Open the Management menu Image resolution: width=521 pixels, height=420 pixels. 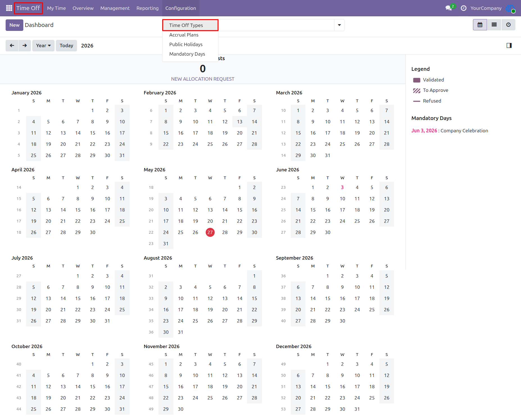click(x=115, y=8)
